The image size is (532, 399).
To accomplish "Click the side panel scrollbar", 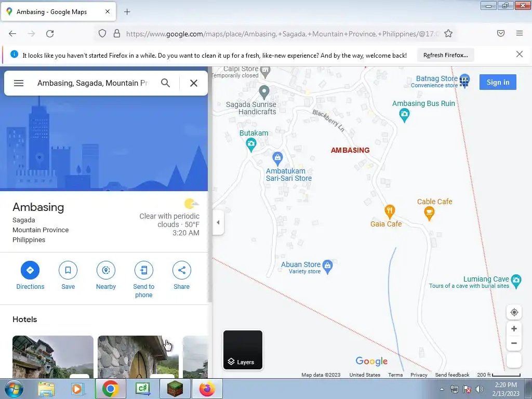I will click(x=210, y=185).
